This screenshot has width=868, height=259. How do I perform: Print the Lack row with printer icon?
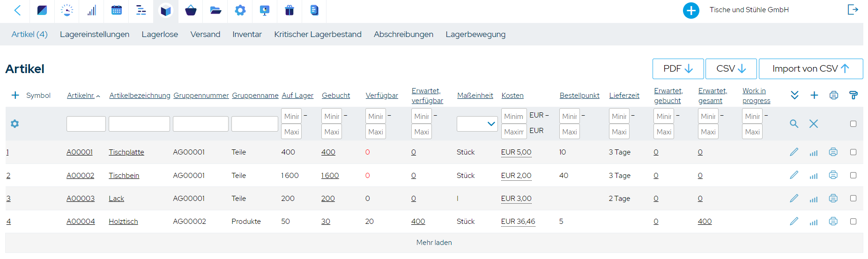833,199
